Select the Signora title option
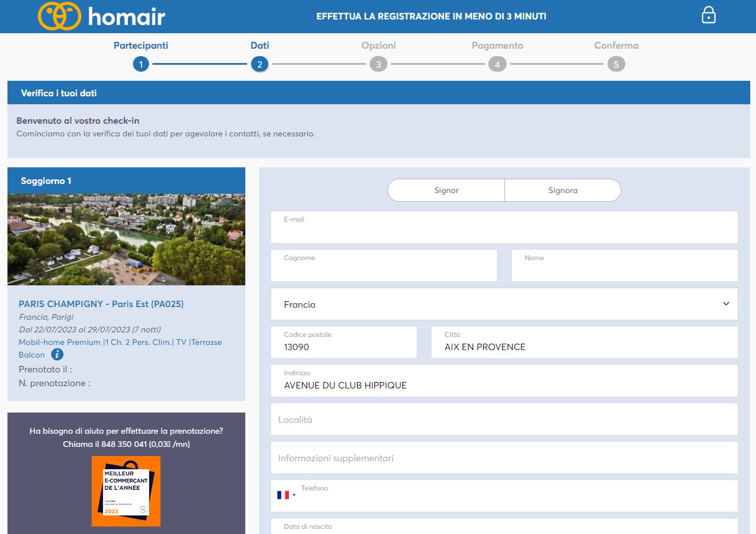 pyautogui.click(x=562, y=190)
